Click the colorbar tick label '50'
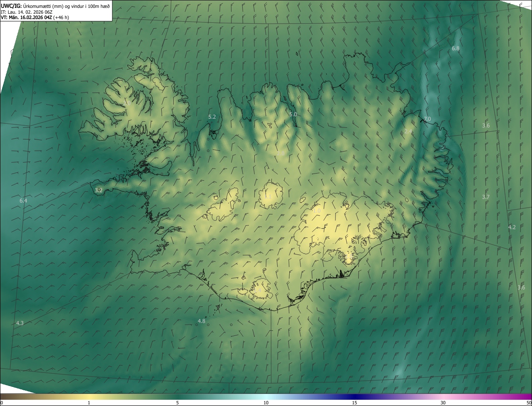 pos(529,403)
